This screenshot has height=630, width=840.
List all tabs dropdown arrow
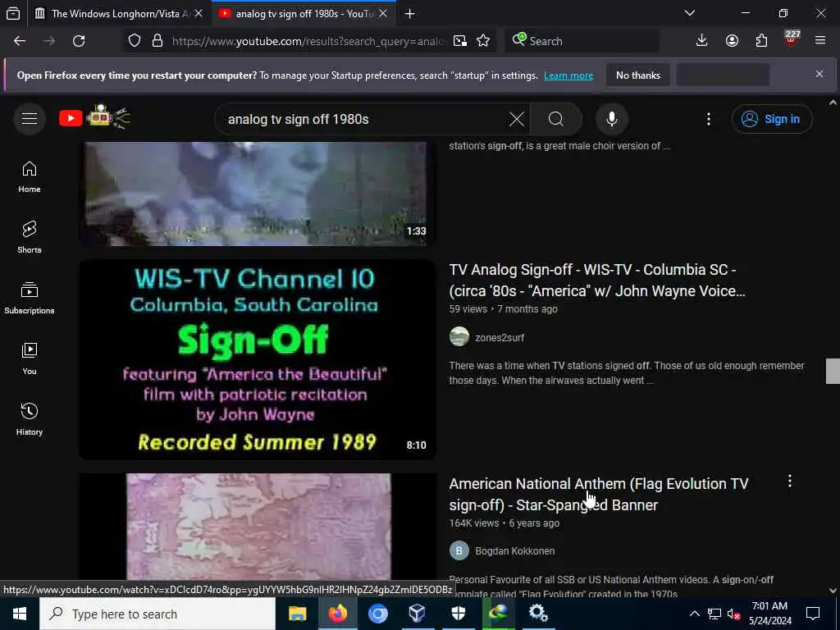point(690,13)
